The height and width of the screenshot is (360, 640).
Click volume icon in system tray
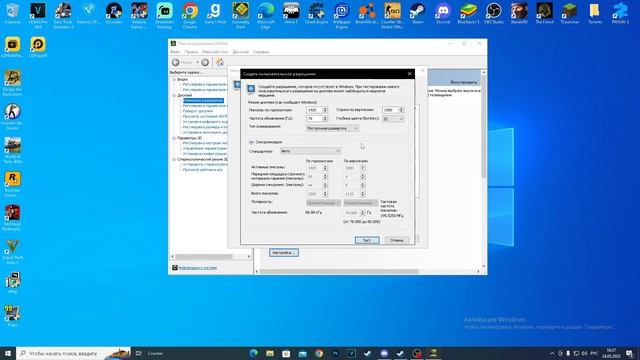click(584, 353)
